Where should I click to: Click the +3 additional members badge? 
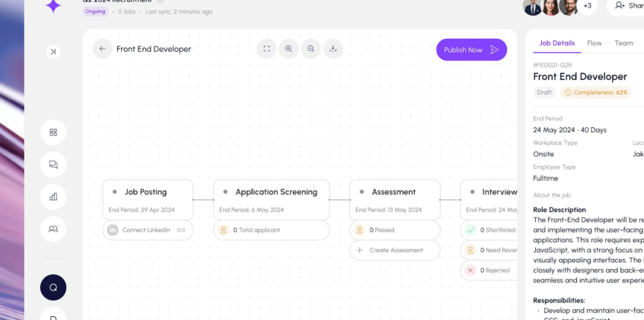click(x=587, y=6)
